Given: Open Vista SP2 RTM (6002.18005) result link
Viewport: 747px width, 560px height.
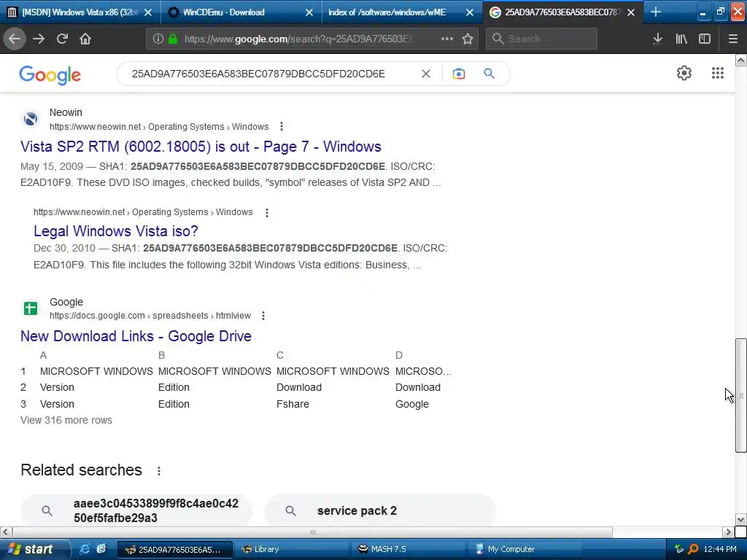Looking at the screenshot, I should point(201,147).
